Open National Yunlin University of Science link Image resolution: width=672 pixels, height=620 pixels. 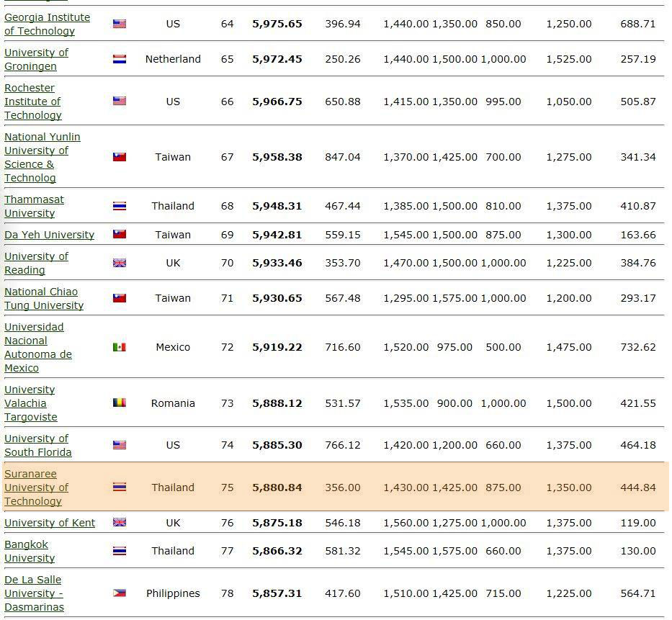coord(42,157)
